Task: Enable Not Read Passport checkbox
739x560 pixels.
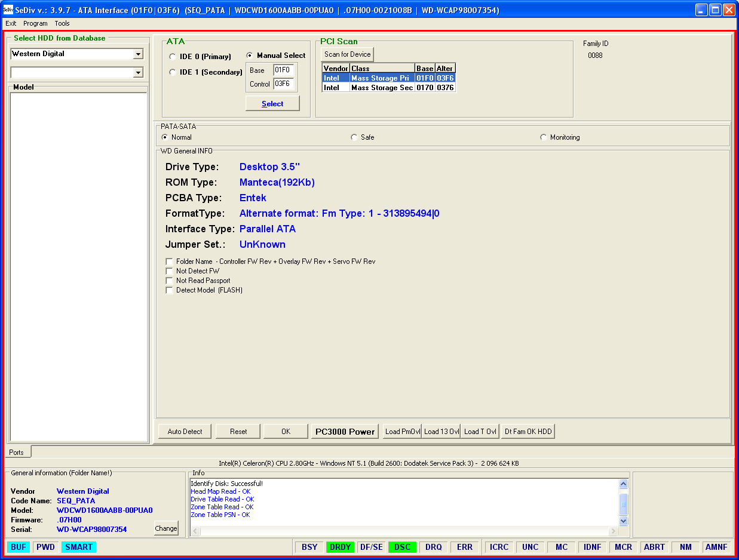Action: coord(170,281)
